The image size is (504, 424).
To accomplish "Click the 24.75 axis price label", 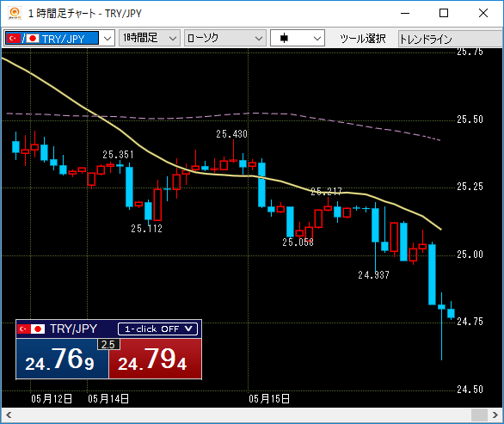I will click(470, 321).
